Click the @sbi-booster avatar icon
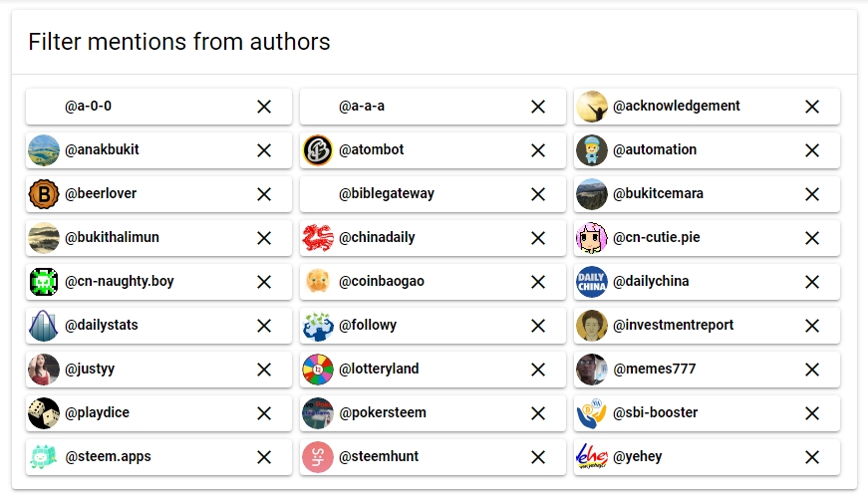The height and width of the screenshot is (499, 868). point(592,413)
